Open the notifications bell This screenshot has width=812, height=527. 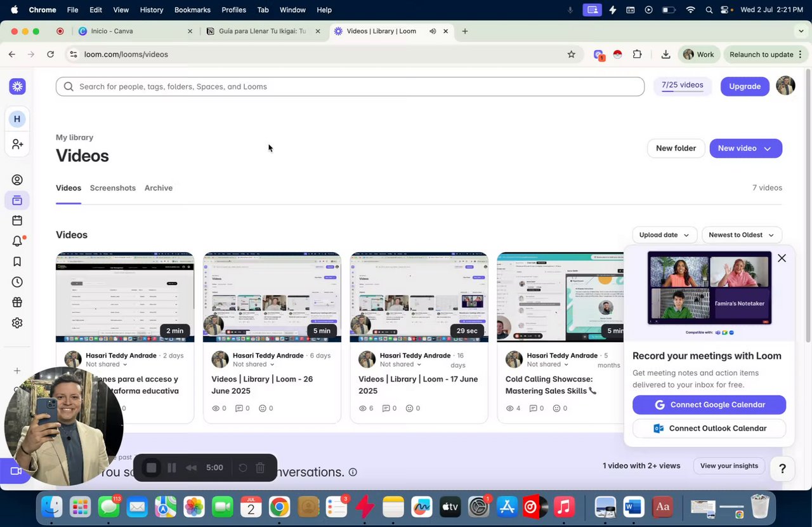coord(17,241)
